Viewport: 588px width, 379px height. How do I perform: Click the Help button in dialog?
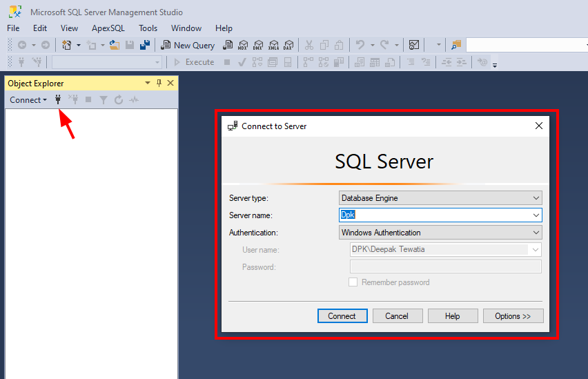[x=453, y=316]
